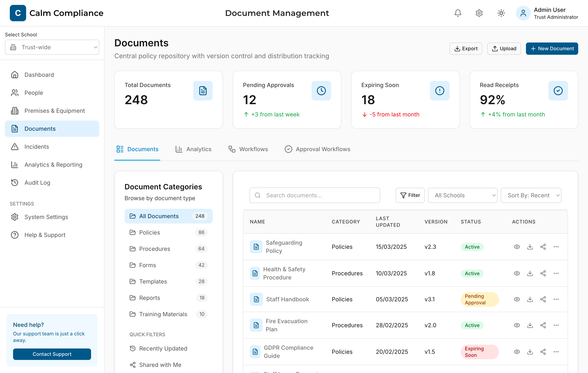Share the Fire Evacuation Plan
Image resolution: width=588 pixels, height=373 pixels.
tap(543, 325)
